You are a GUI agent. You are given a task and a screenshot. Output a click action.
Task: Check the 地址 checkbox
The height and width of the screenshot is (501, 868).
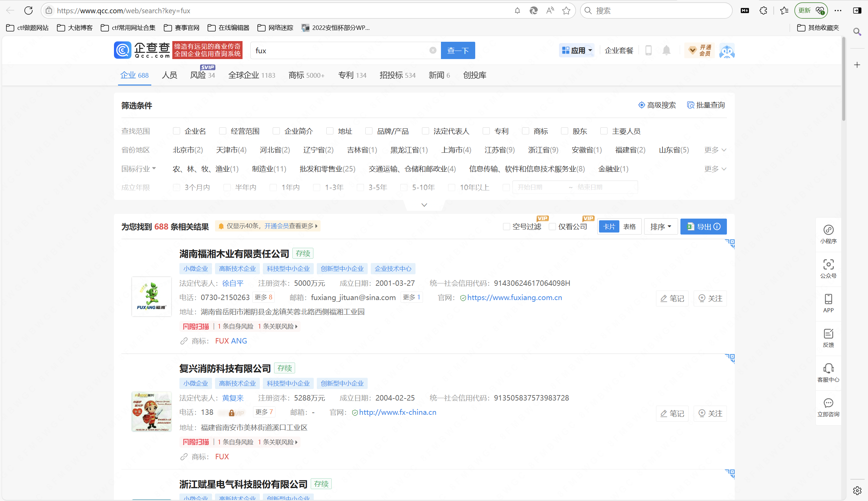pos(330,131)
